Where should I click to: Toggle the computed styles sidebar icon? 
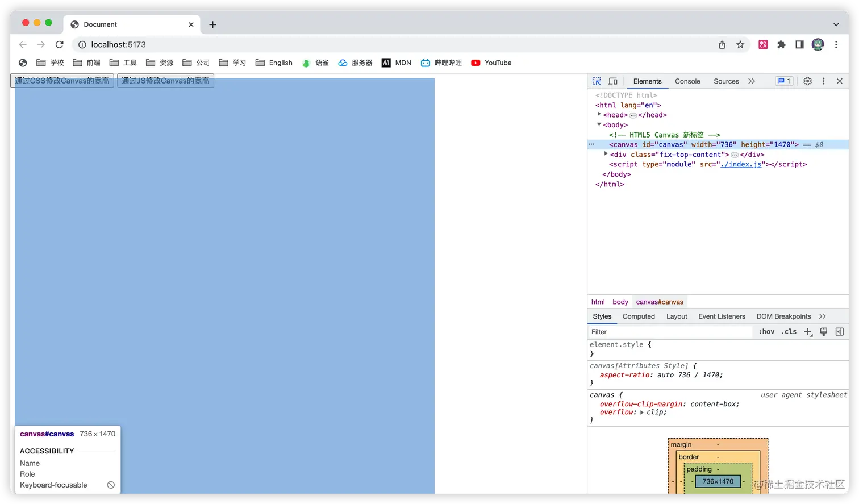click(839, 332)
